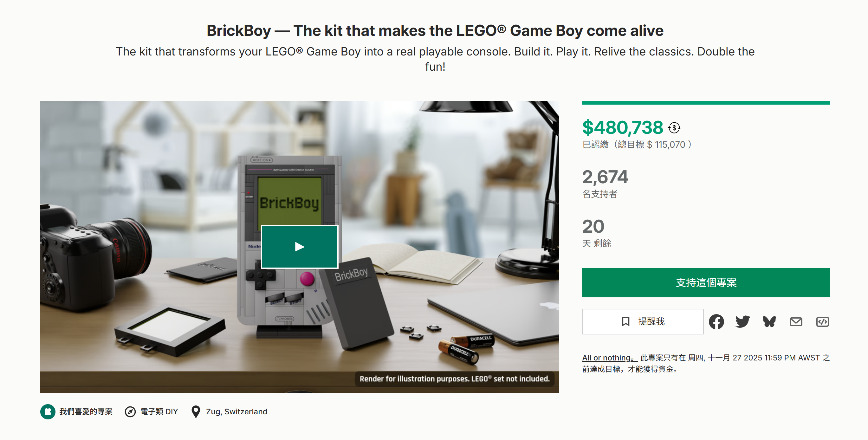Click the green 支持這個專案 button

(706, 283)
